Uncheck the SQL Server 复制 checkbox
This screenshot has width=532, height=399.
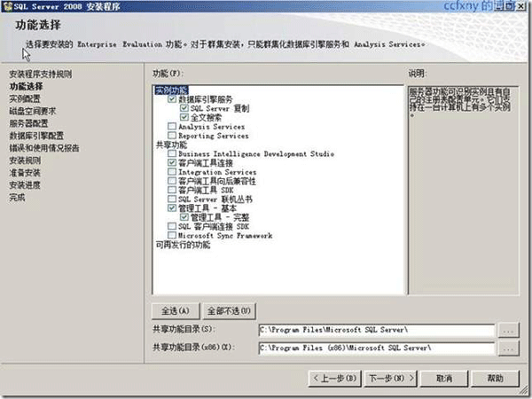pyautogui.click(x=184, y=109)
